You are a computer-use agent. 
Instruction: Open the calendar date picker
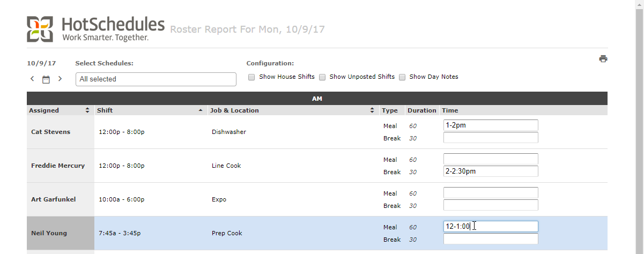tap(46, 79)
